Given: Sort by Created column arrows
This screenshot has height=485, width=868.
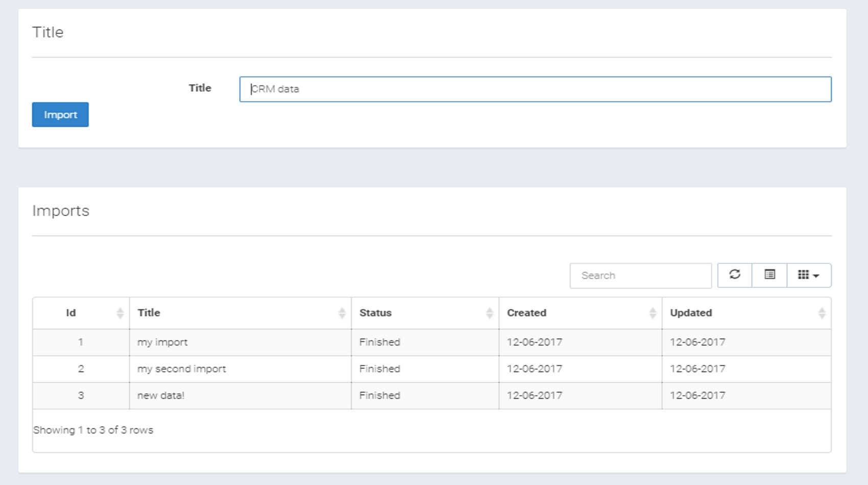Looking at the screenshot, I should tap(652, 313).
